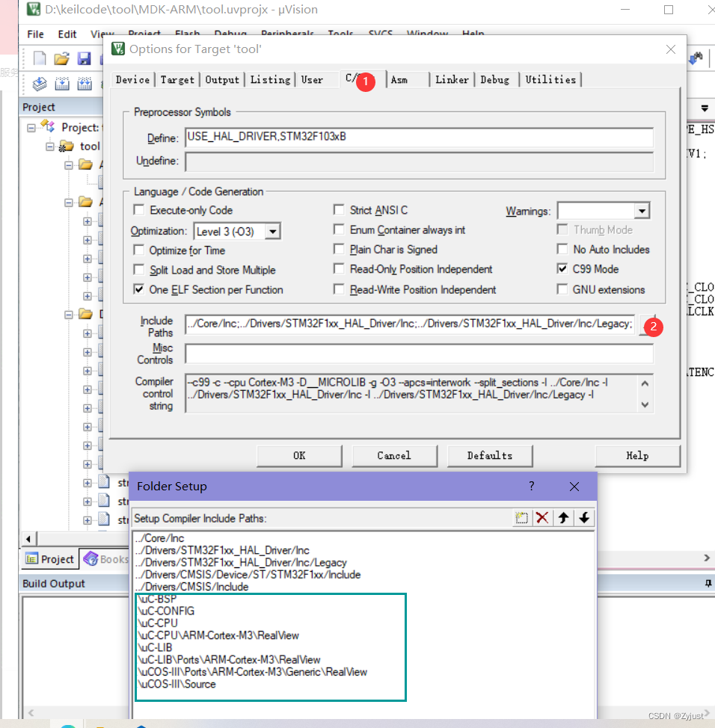Screen dimensions: 715x728
Task: Toggle Read-Only Position Independent checkbox
Action: tap(339, 269)
